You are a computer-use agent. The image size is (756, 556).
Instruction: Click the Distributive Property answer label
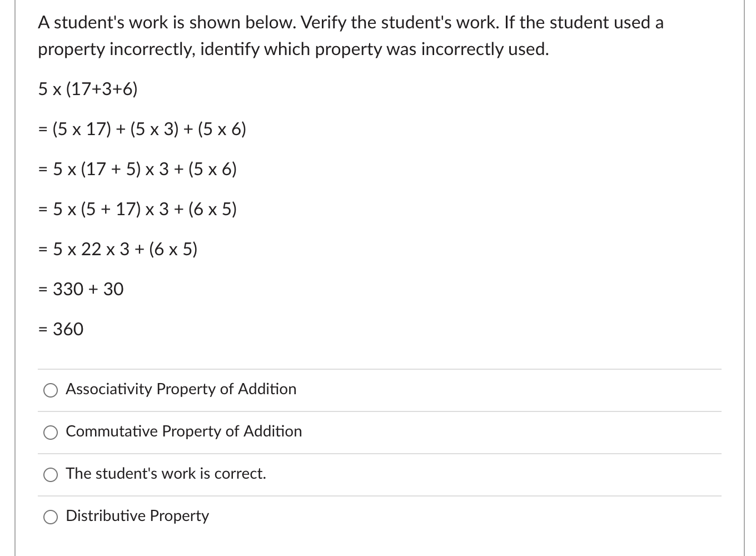137,517
